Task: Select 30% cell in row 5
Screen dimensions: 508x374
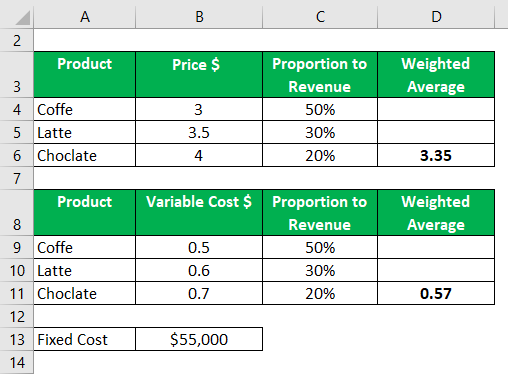Action: click(320, 132)
